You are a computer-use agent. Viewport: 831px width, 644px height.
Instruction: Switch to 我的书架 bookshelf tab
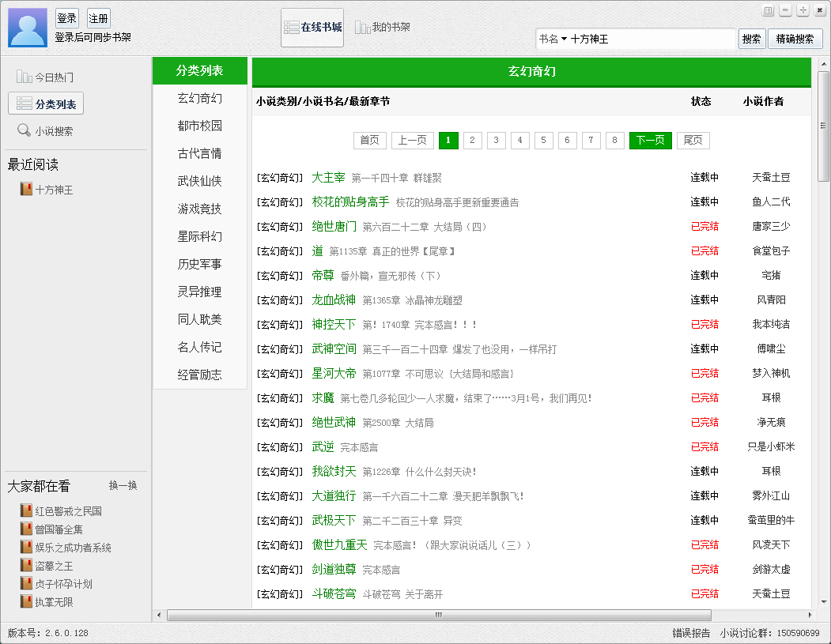click(383, 28)
